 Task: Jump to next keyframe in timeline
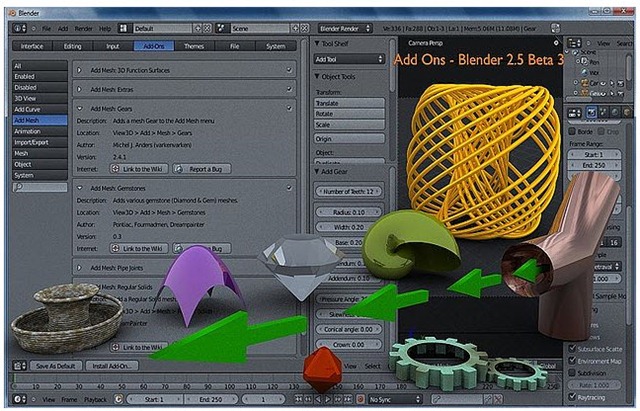(338, 399)
